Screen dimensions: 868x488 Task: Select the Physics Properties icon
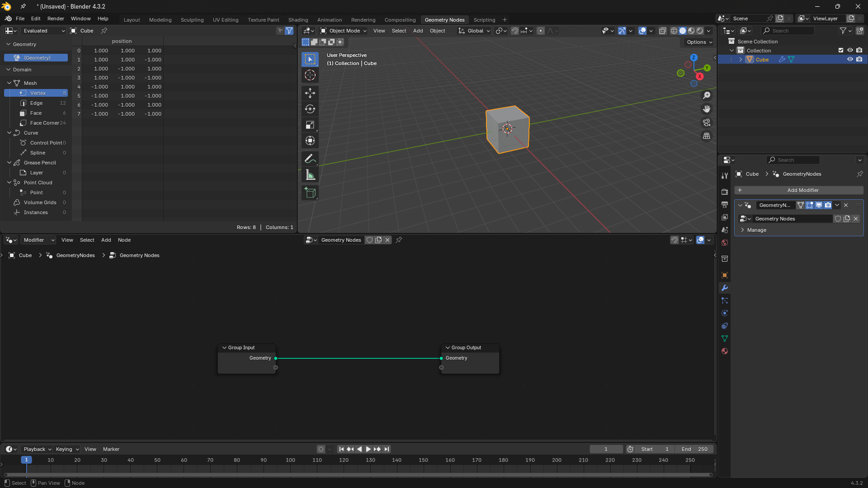pos(725,313)
